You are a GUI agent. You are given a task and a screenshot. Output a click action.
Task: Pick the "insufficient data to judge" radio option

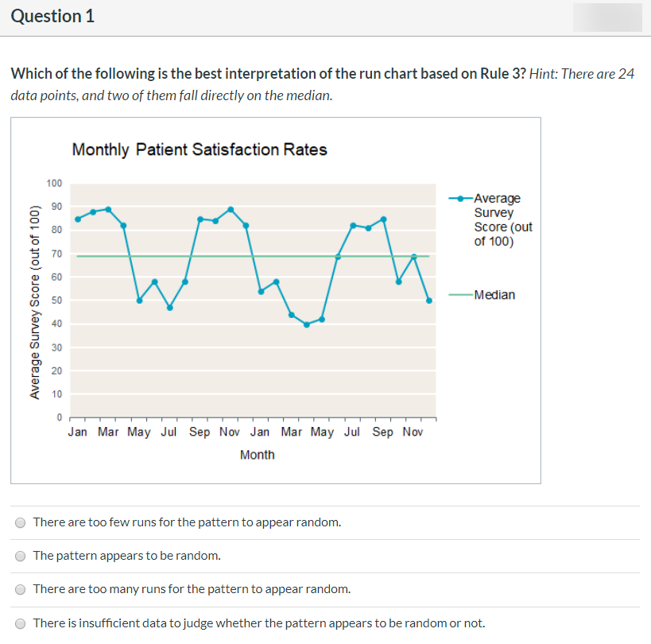[x=21, y=623]
